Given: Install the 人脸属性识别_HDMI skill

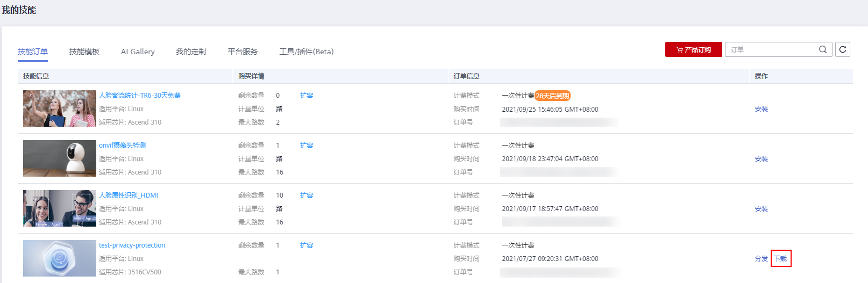Looking at the screenshot, I should click(762, 209).
